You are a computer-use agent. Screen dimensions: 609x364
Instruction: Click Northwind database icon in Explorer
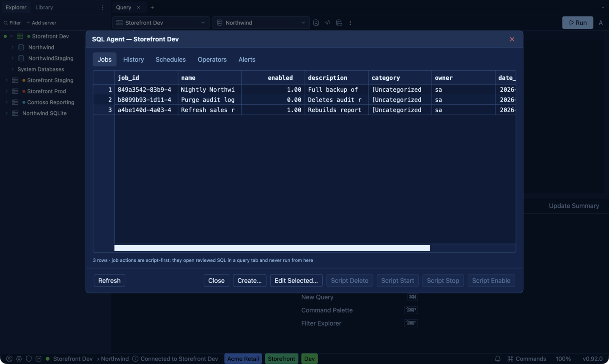[21, 47]
